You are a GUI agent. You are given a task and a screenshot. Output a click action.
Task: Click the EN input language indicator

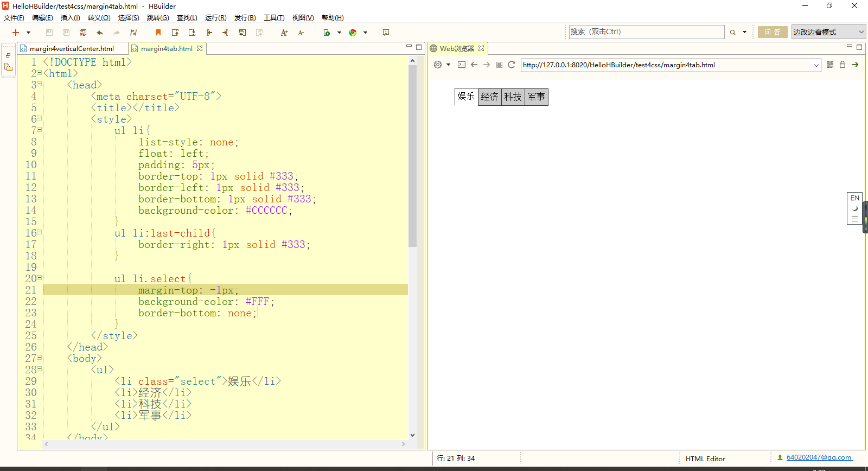click(855, 198)
